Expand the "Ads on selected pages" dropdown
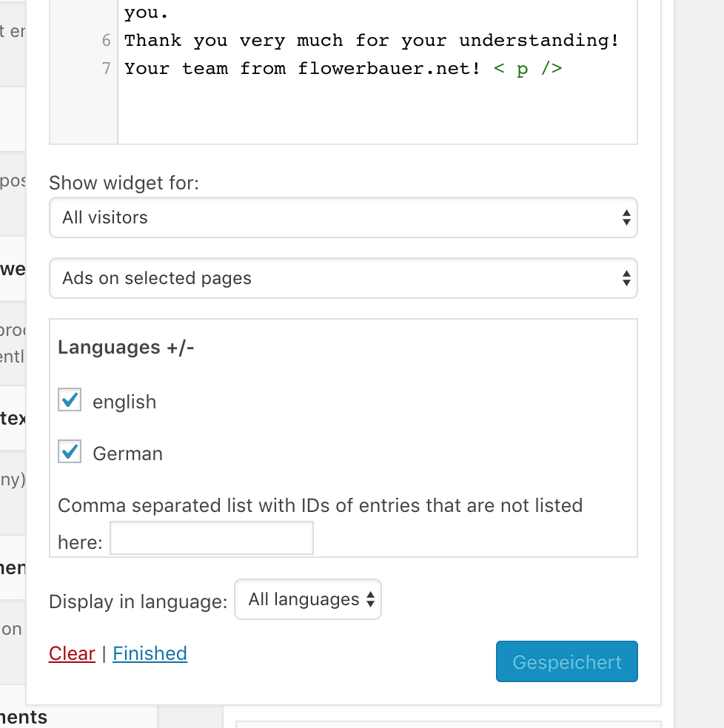Viewport: 724px width, 728px height. (x=343, y=278)
